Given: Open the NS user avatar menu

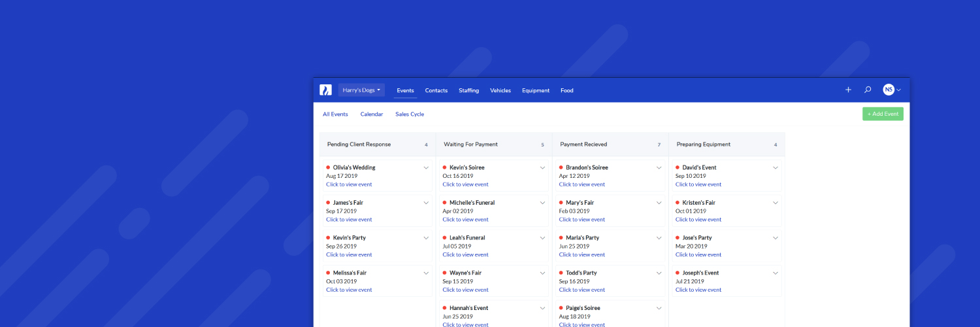Looking at the screenshot, I should tap(892, 90).
